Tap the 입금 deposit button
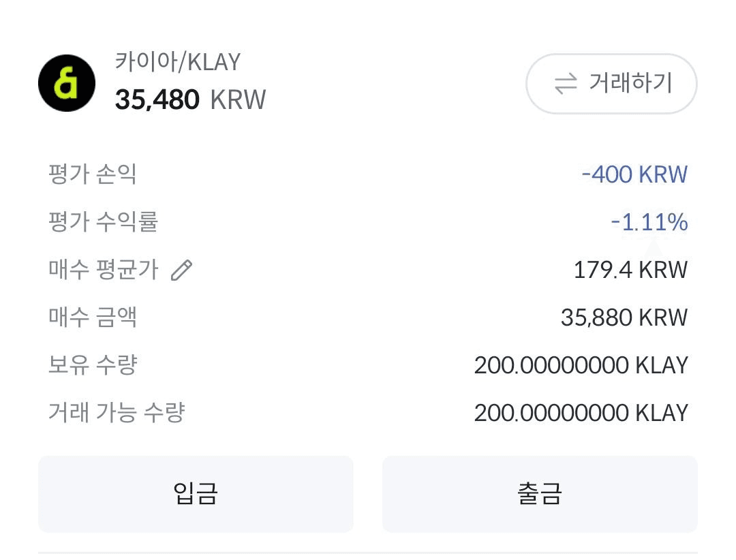The width and height of the screenshot is (736, 560). click(x=196, y=494)
